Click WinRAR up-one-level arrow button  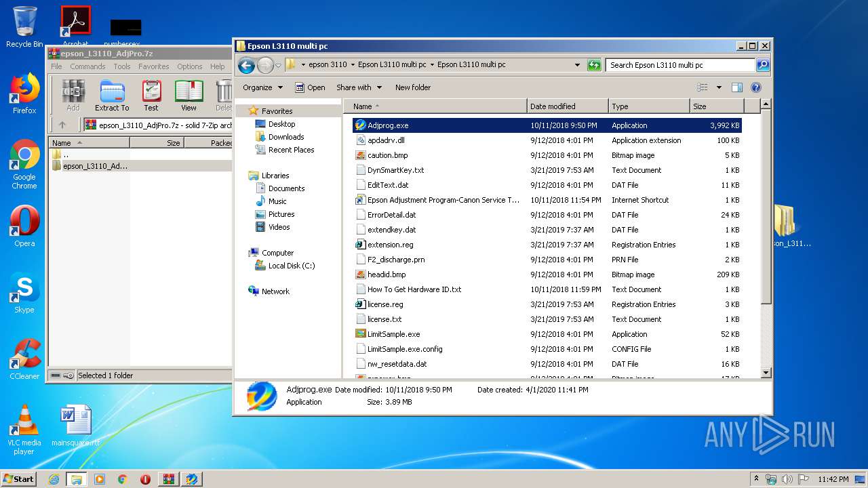62,125
